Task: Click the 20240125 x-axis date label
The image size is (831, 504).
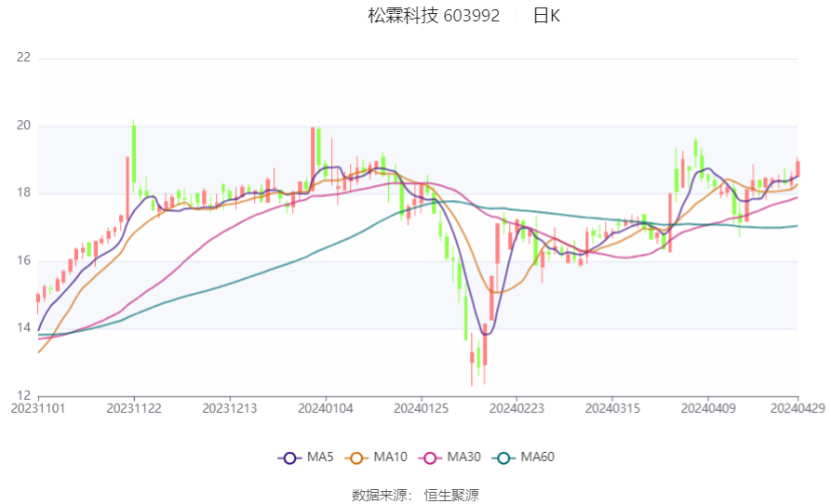Action: pyautogui.click(x=422, y=409)
